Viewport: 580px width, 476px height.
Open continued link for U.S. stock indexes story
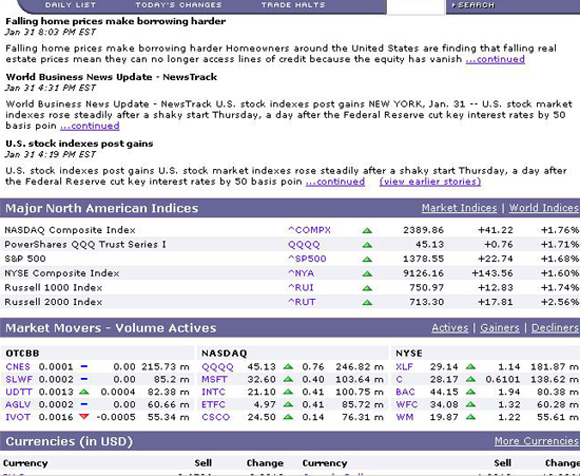tap(335, 182)
